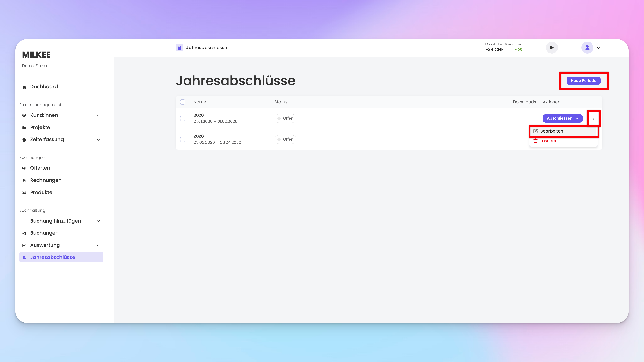The width and height of the screenshot is (644, 362).
Task: Check the 01.01.2026 – 01.02.2026 period row
Action: (183, 118)
